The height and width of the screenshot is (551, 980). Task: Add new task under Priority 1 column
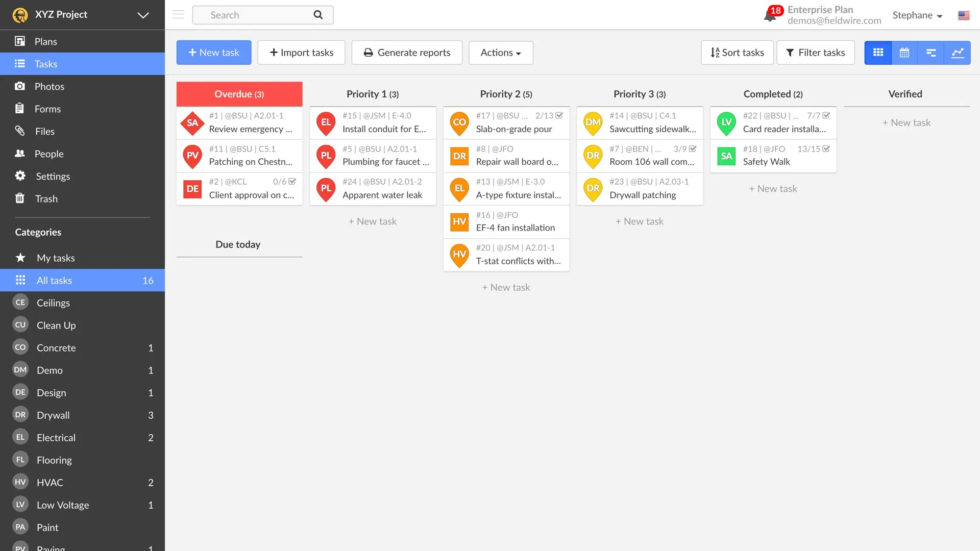[373, 221]
